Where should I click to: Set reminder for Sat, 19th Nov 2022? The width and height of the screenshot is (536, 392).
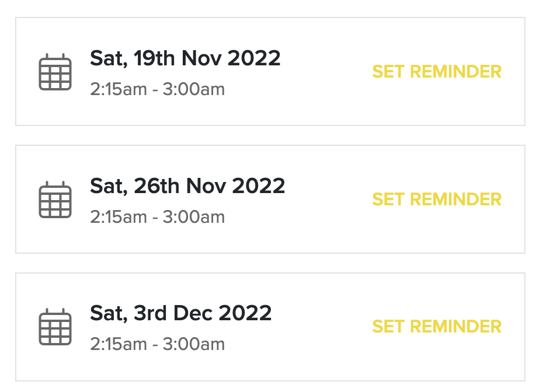pos(437,72)
